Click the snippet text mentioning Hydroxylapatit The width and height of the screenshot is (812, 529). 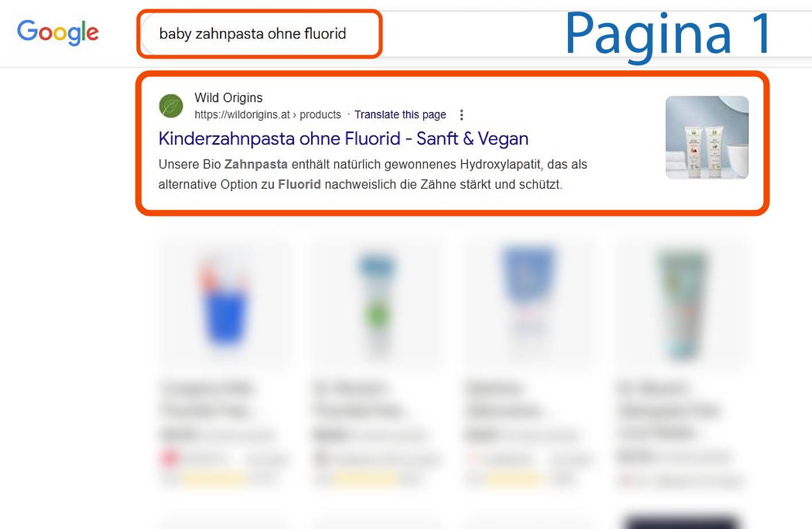(373, 174)
